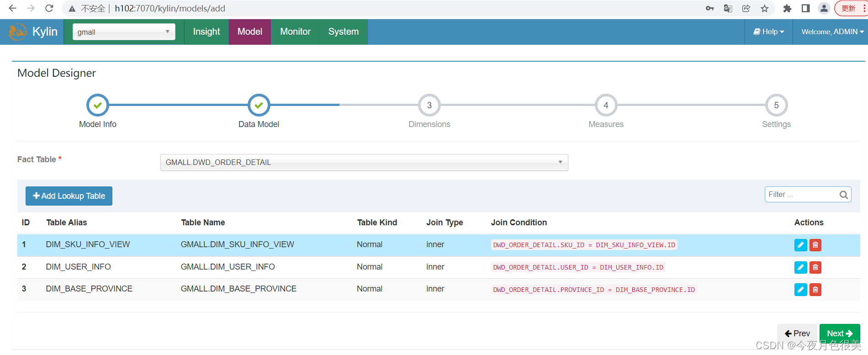868x355 pixels.
Task: Click the not-secure warning icon
Action: click(72, 9)
